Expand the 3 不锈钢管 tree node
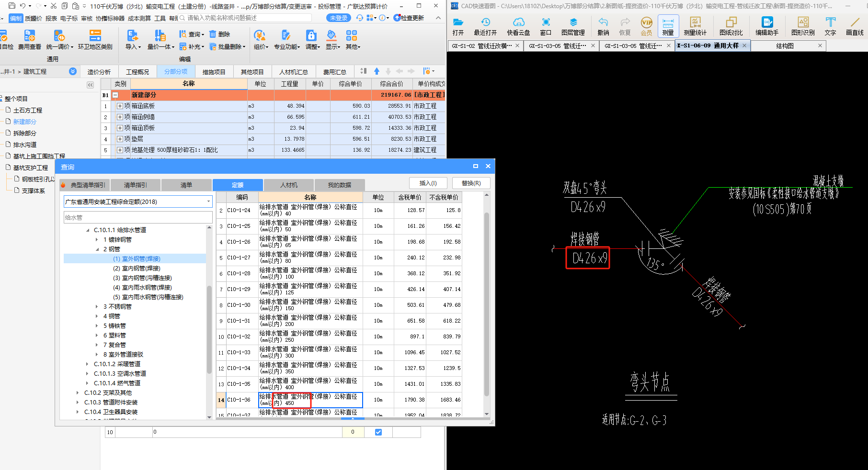Viewport: 868px width, 470px height. click(97, 307)
